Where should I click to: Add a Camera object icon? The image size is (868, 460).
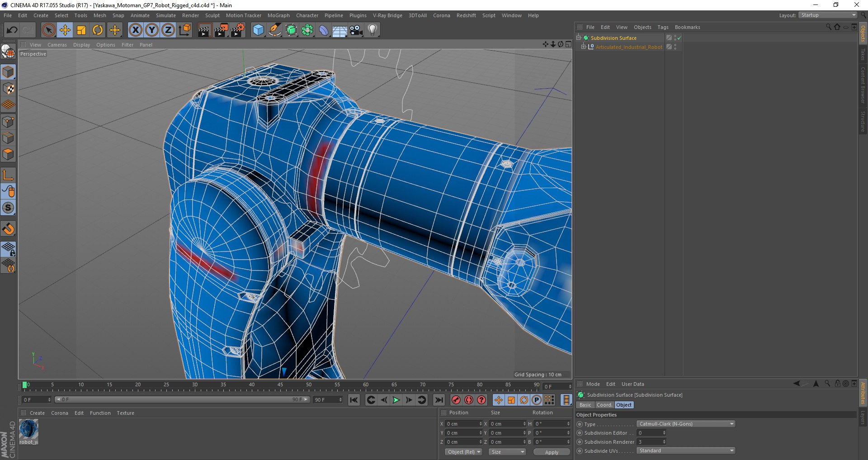click(356, 30)
